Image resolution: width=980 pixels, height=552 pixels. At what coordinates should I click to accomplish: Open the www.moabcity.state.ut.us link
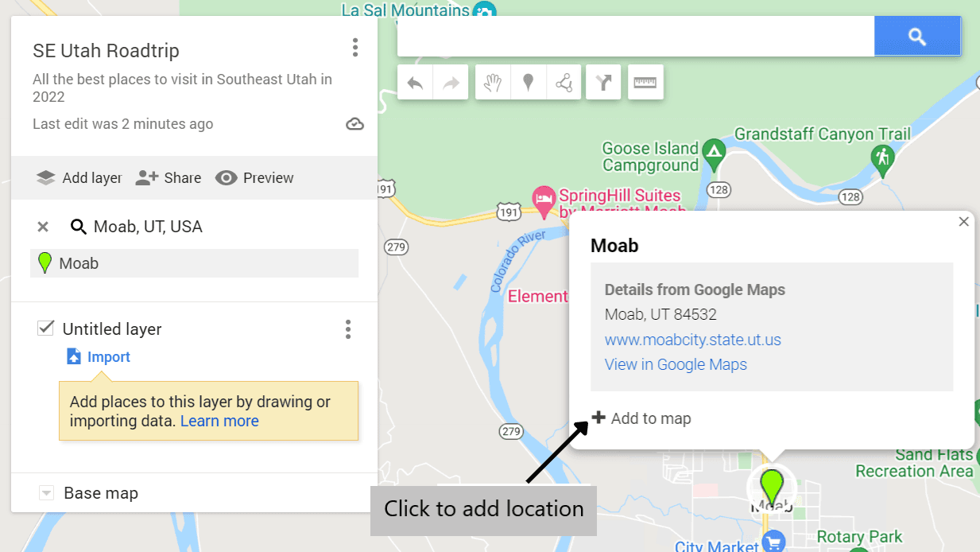click(692, 339)
